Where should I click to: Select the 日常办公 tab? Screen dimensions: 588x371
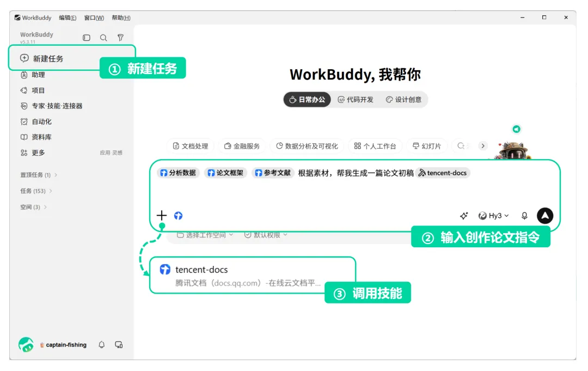point(307,100)
